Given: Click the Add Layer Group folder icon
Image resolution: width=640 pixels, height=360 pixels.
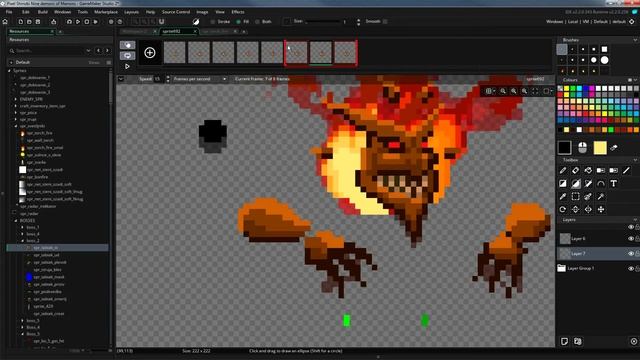Looking at the screenshot, I should point(578,341).
